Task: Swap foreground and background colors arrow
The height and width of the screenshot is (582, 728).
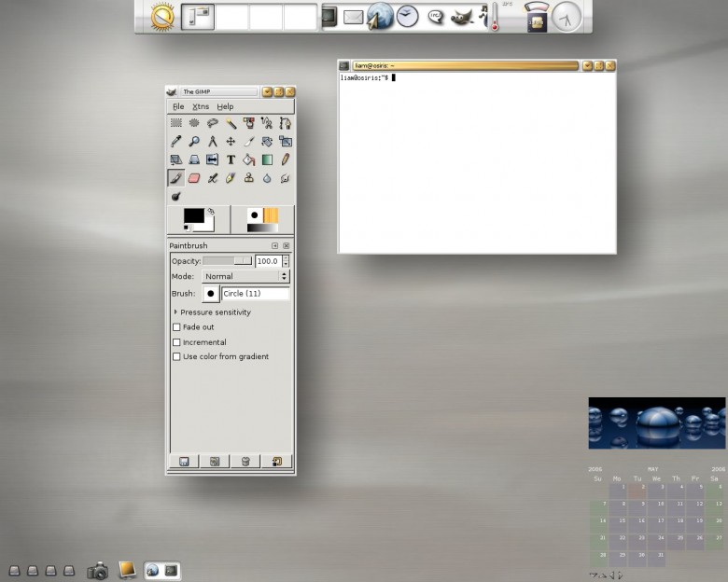Action: click(x=211, y=211)
